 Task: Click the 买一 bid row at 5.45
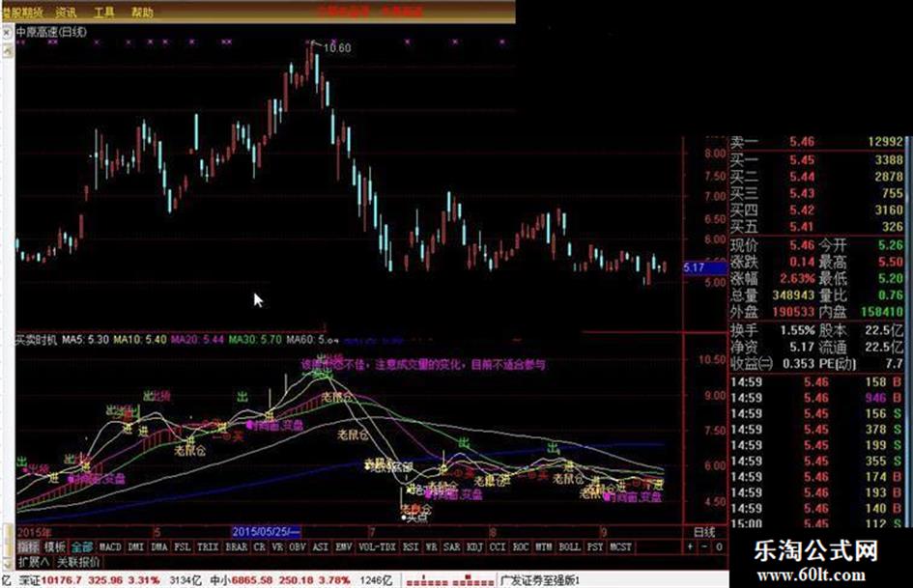point(816,159)
